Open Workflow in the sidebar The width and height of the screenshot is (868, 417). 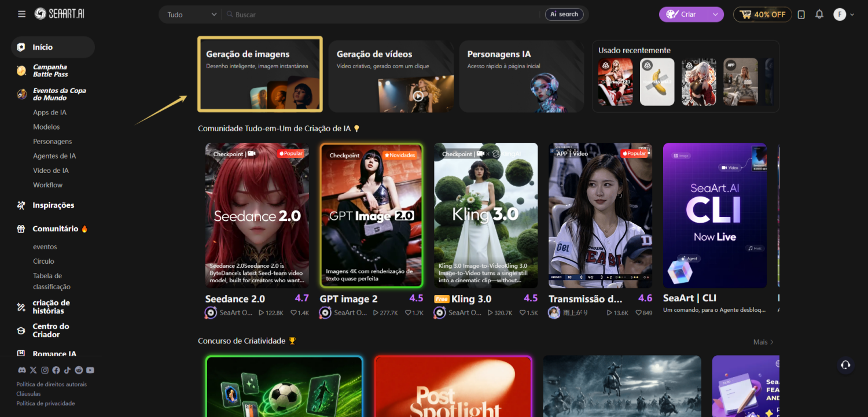tap(47, 185)
